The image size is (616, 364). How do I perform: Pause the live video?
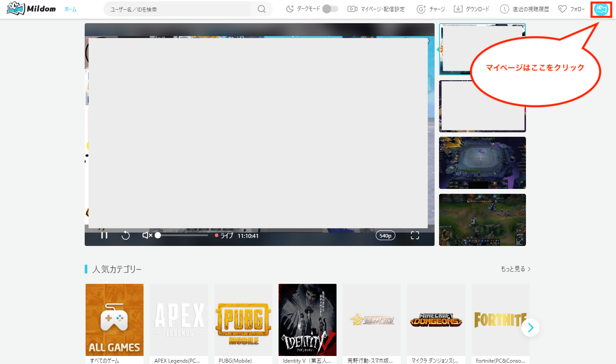[x=104, y=235]
